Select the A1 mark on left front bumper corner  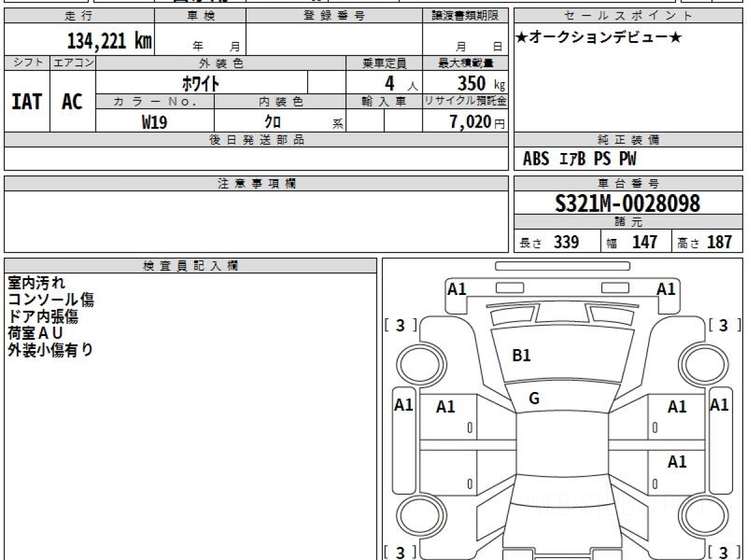[x=457, y=289]
